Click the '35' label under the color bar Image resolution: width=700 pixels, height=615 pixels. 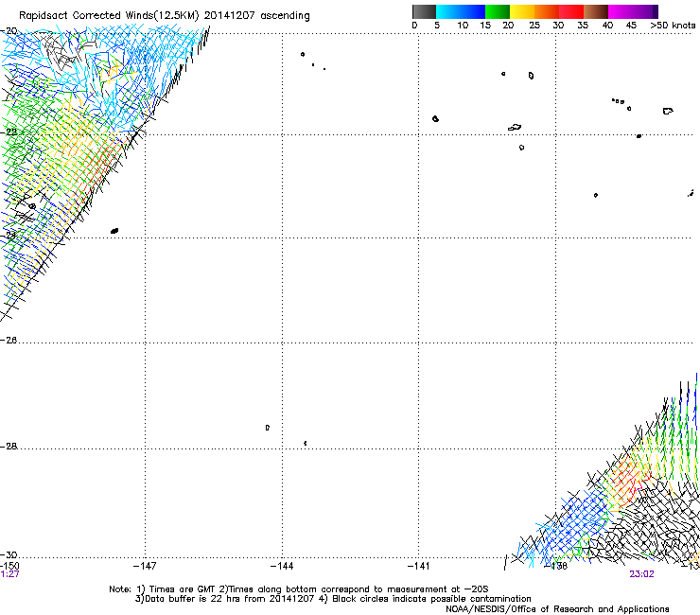(583, 25)
